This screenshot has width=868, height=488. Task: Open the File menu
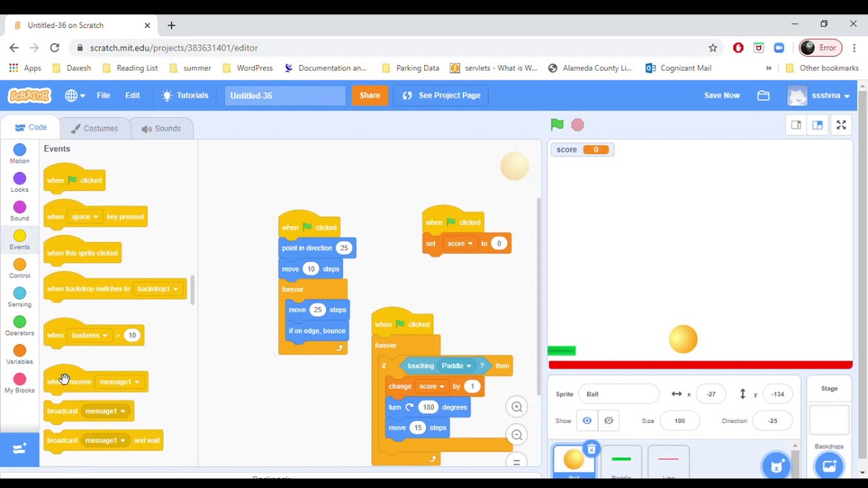(103, 96)
